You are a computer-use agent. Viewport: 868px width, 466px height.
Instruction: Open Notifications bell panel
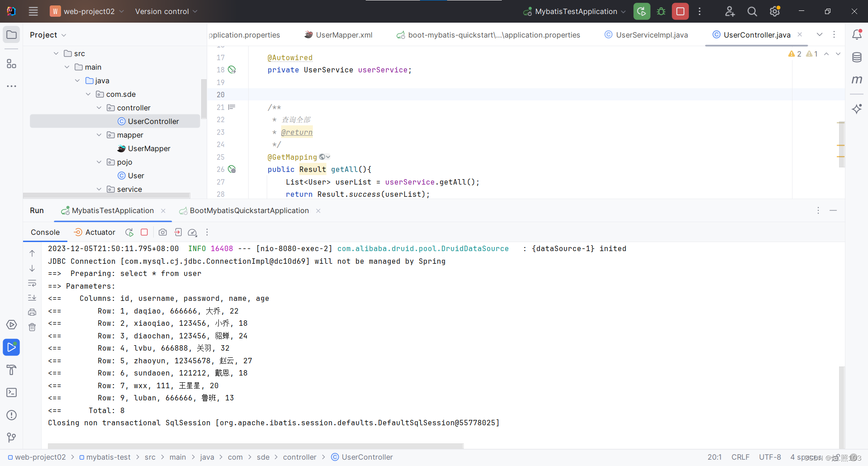857,34
